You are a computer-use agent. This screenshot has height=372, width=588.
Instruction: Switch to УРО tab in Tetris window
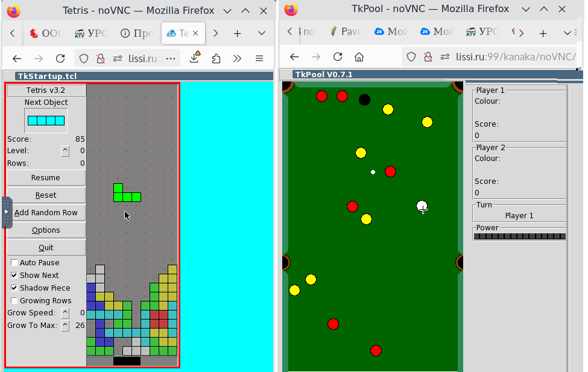[91, 33]
